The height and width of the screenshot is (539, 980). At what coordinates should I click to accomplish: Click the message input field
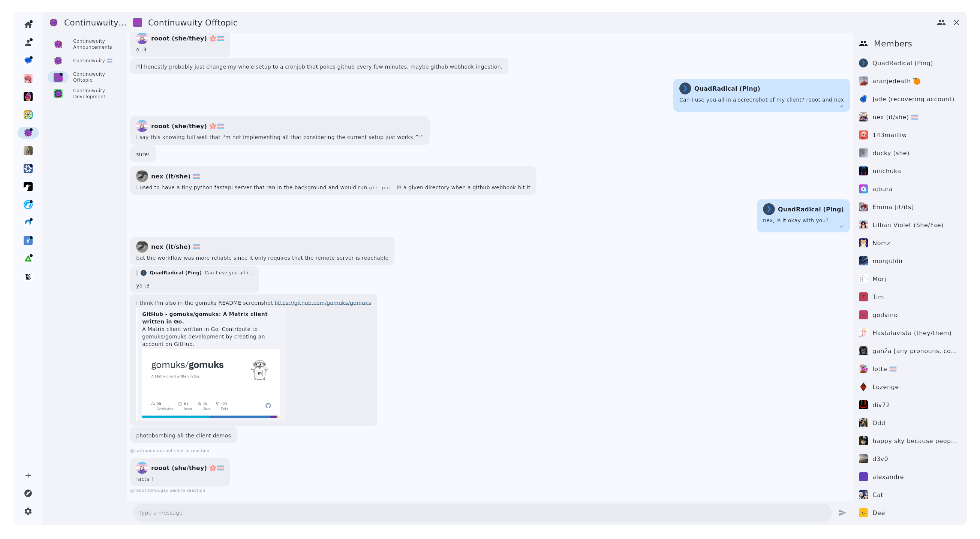[x=457, y=512]
